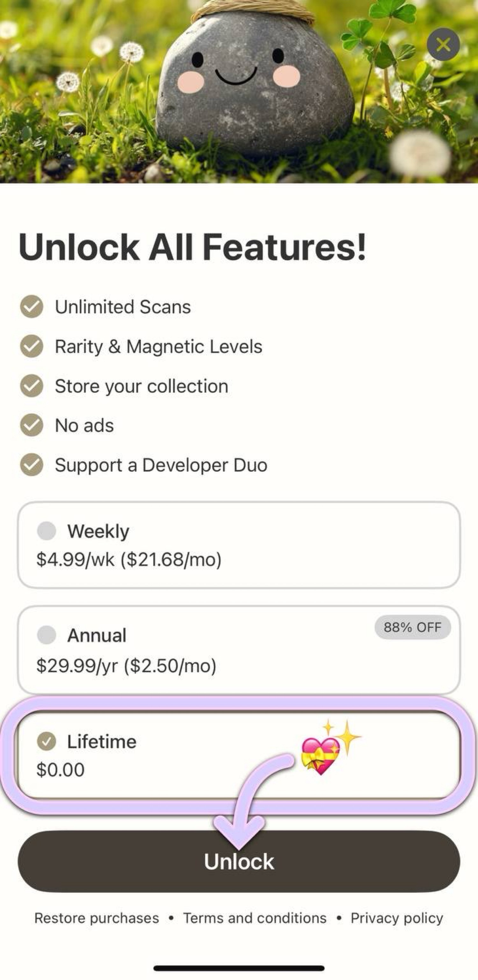Select the Weekly plan radio button
Image resolution: width=478 pixels, height=980 pixels.
[47, 531]
